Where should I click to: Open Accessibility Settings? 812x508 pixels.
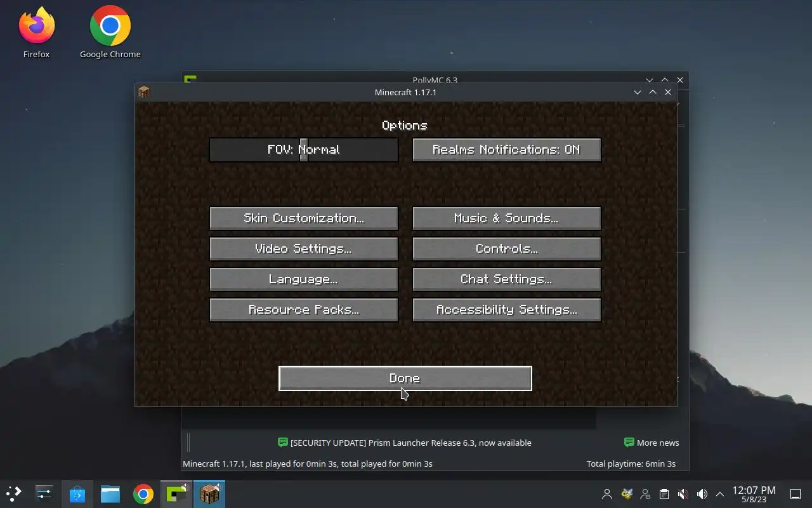coord(506,310)
